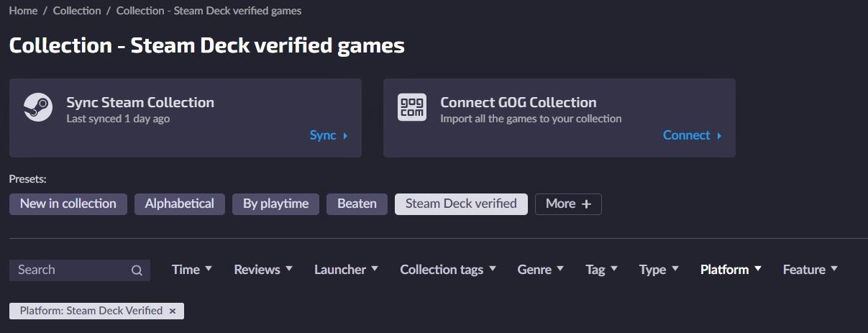Select the By playtime preset
Viewport: 868px width, 333px height.
pyautogui.click(x=275, y=204)
